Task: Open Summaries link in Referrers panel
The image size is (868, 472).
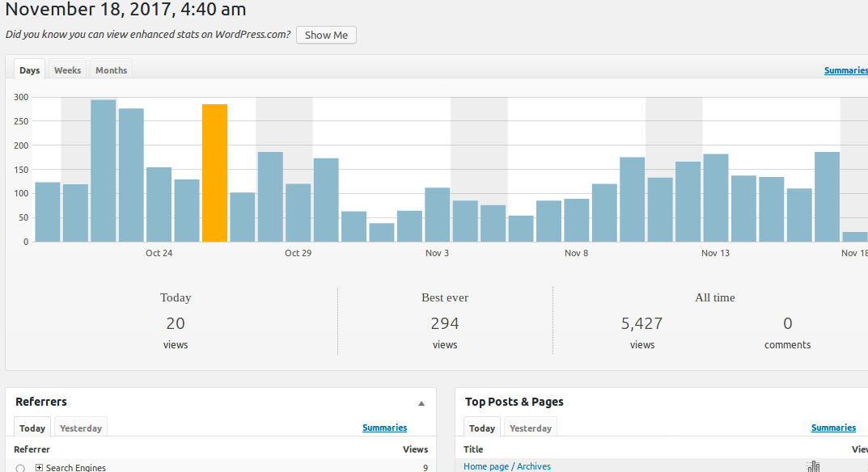Action: click(x=384, y=428)
